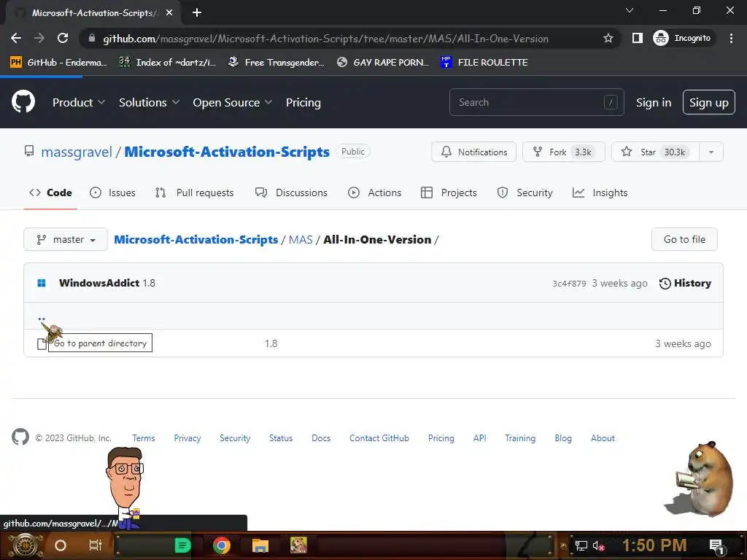Open the Terms footer link
This screenshot has height=560, width=747.
pyautogui.click(x=144, y=438)
